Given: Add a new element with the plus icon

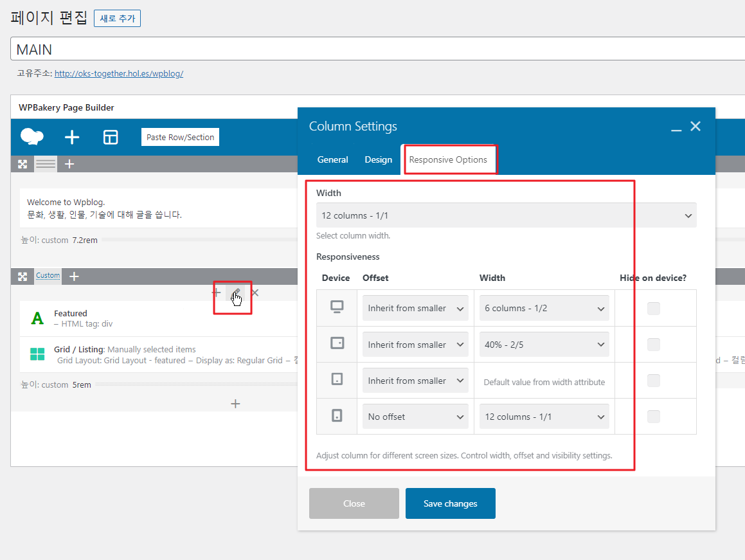Looking at the screenshot, I should [x=72, y=138].
